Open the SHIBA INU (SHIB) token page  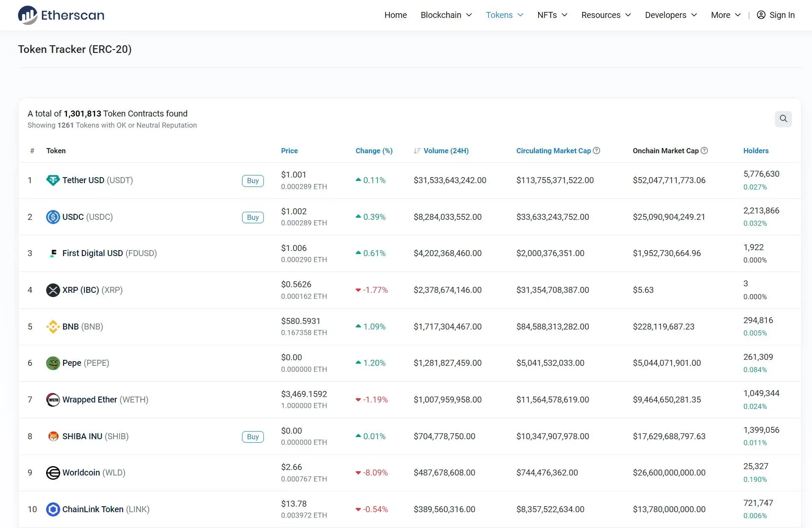point(95,436)
